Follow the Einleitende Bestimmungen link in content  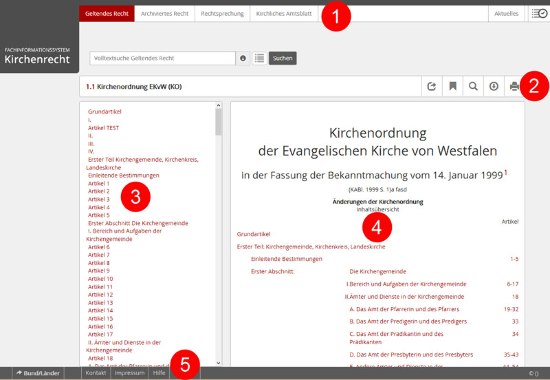(286, 259)
